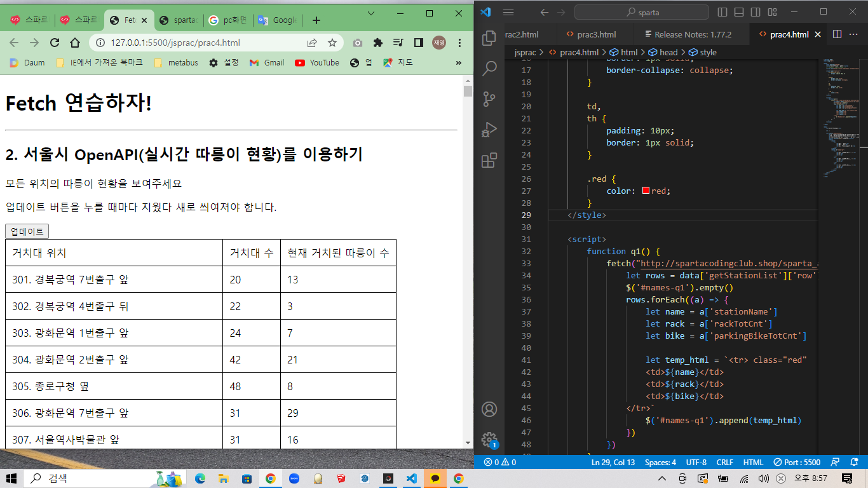Viewport: 868px width, 488px height.
Task: Show hidden system tray icons
Action: coord(662,478)
